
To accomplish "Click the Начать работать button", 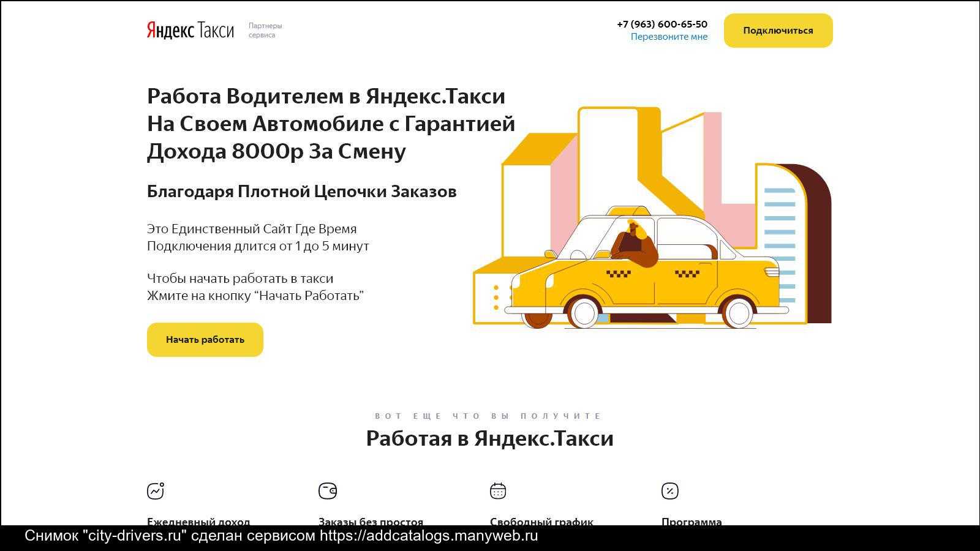I will click(x=205, y=340).
